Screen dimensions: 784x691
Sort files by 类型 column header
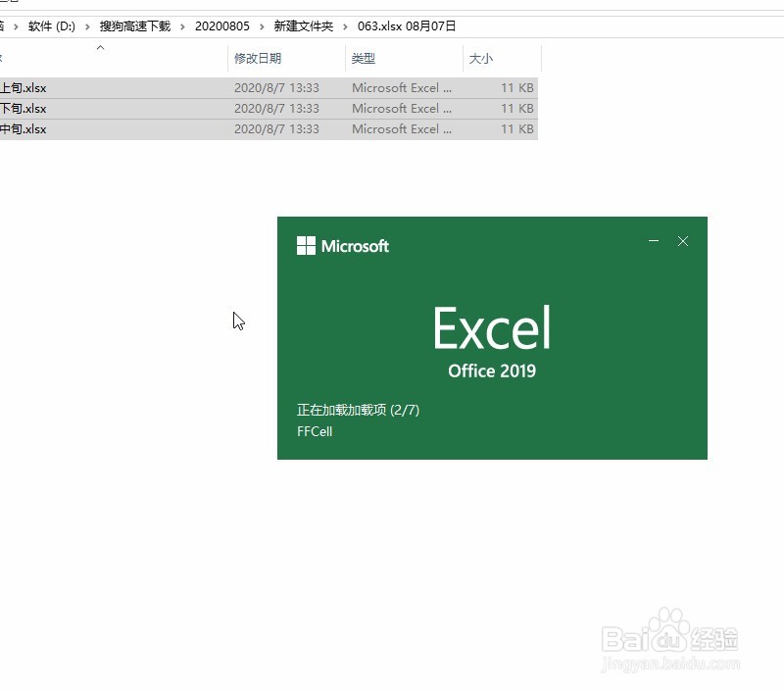[363, 59]
